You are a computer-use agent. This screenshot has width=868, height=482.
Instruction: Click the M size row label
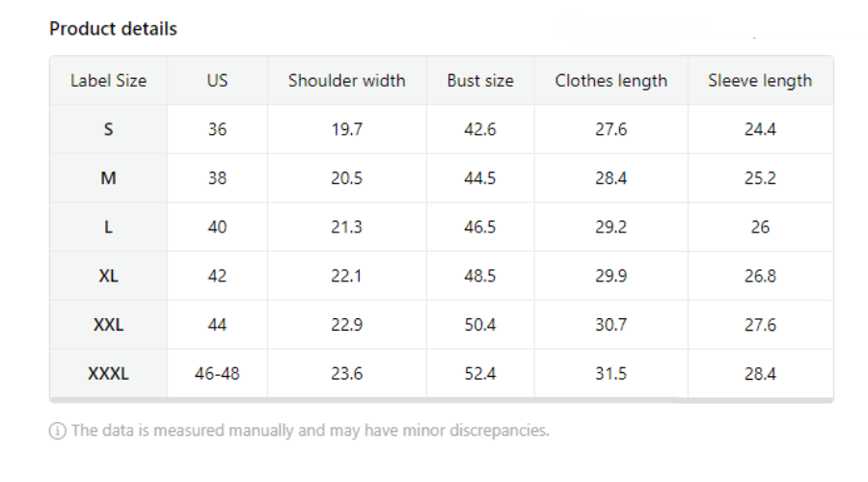(x=108, y=178)
